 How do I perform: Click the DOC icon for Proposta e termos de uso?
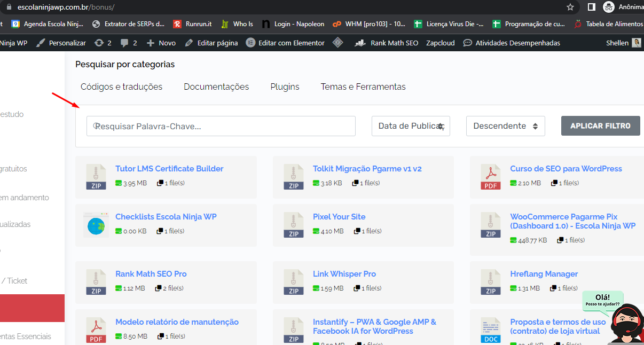[491, 330]
